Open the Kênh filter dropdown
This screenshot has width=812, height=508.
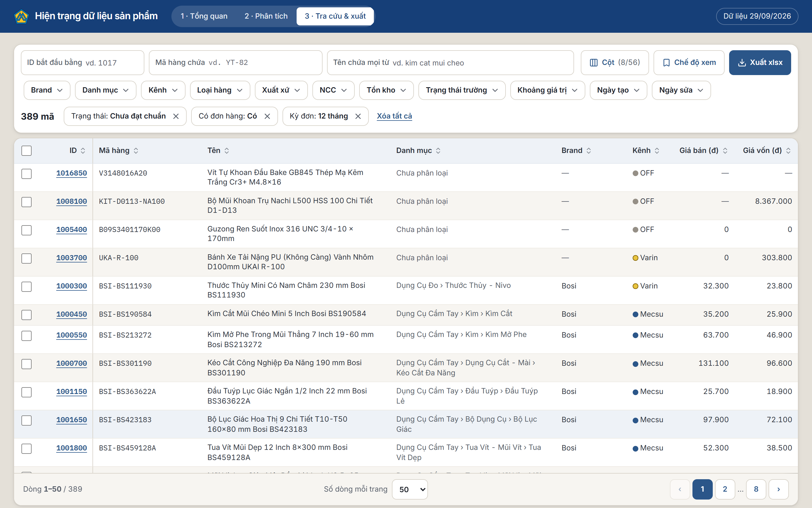coord(163,90)
